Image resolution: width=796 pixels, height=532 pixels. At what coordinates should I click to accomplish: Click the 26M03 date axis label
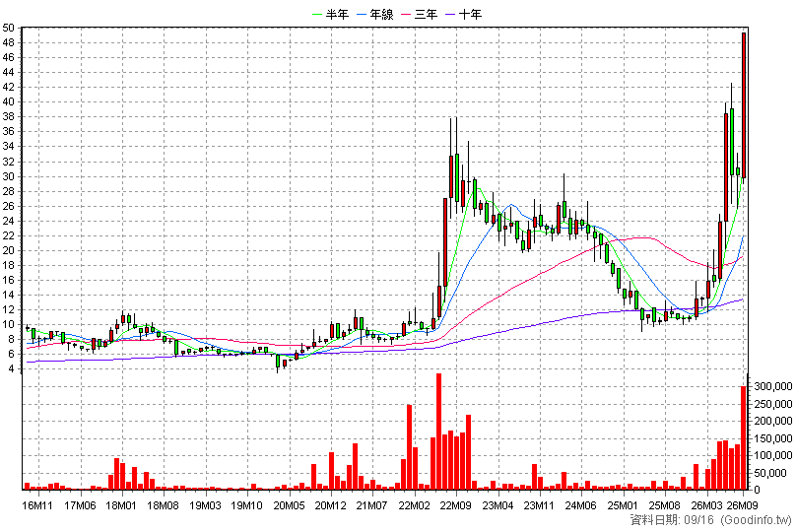coord(707,505)
